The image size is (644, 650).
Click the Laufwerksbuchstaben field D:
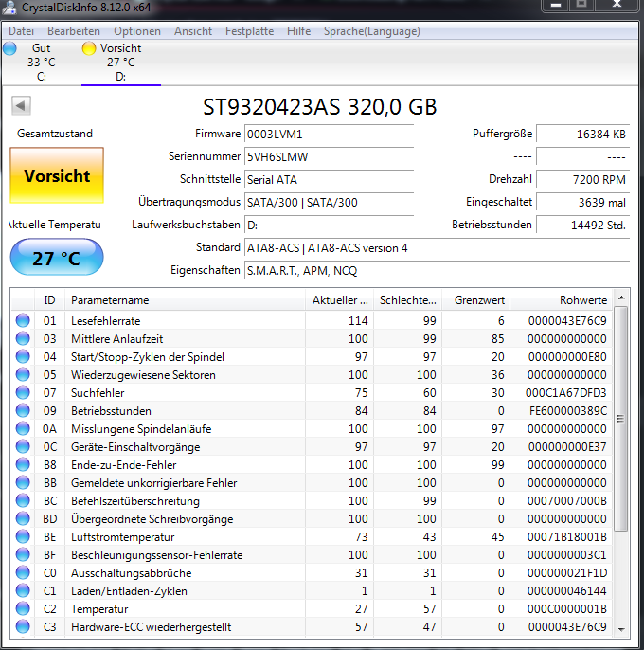click(x=329, y=226)
